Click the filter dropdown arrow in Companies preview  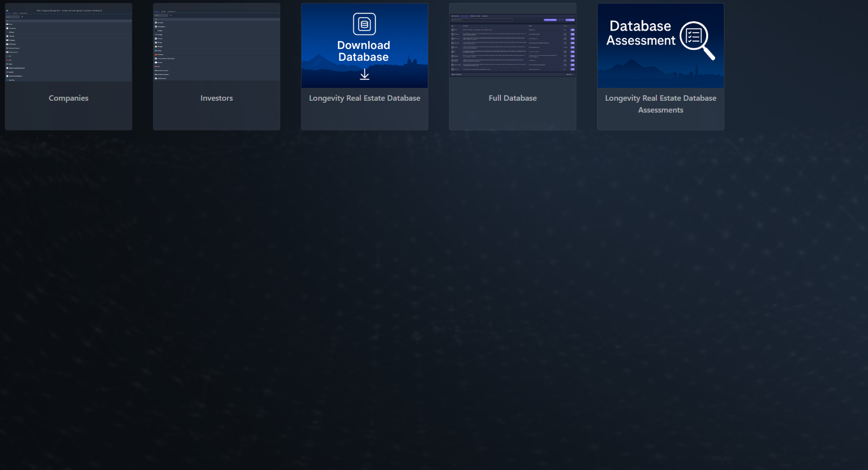click(x=22, y=17)
